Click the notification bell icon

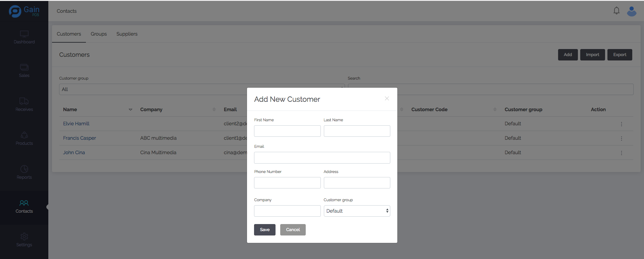click(616, 11)
